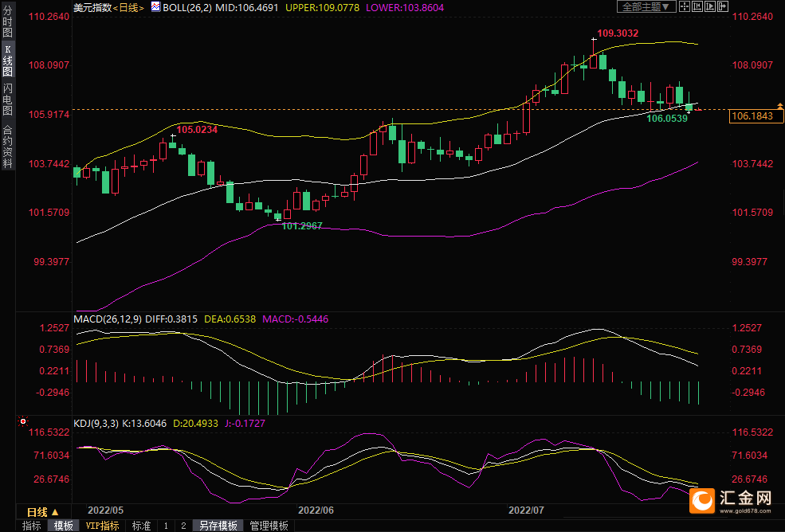The width and height of the screenshot is (785, 532).
Task: Click the UPPER:109.0778 band value
Action: (323, 7)
